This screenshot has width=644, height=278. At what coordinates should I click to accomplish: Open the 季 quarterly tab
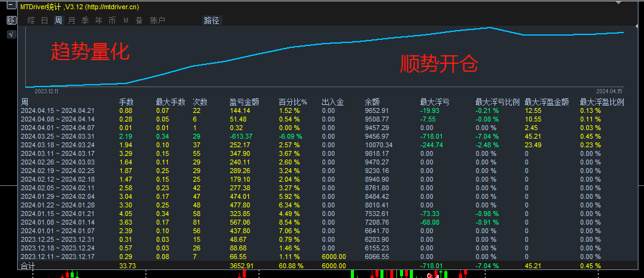click(85, 20)
